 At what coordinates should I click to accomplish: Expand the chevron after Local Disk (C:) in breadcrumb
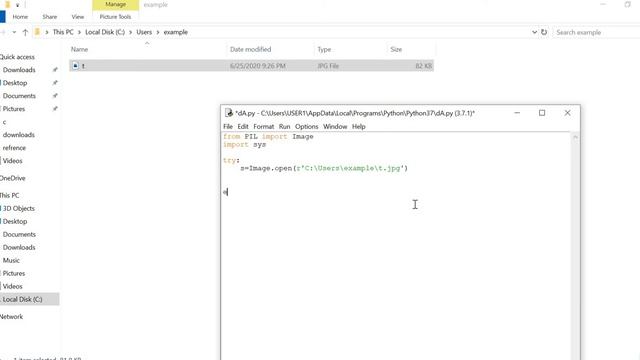(x=131, y=32)
